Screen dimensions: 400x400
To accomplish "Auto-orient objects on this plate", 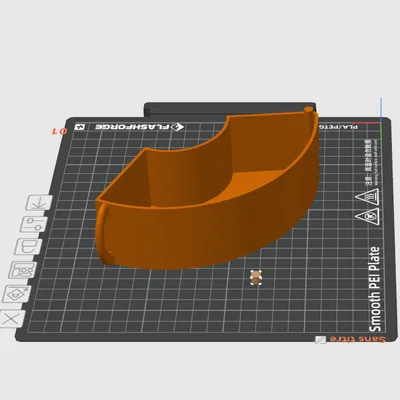I will [x=17, y=294].
